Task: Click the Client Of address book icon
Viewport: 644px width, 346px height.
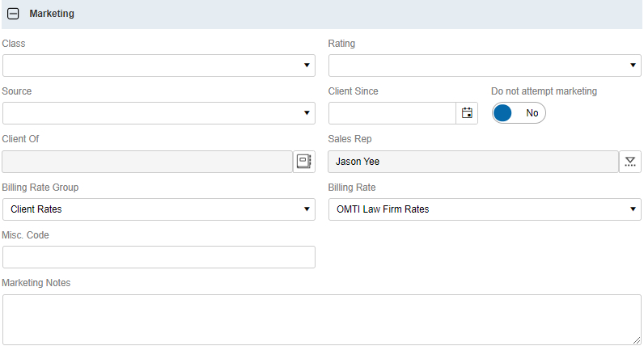Action: (x=304, y=162)
